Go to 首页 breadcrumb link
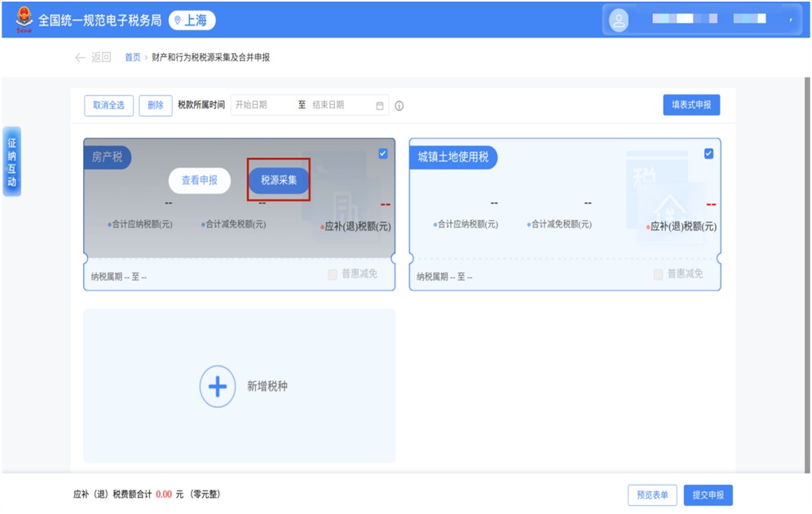 (x=132, y=58)
